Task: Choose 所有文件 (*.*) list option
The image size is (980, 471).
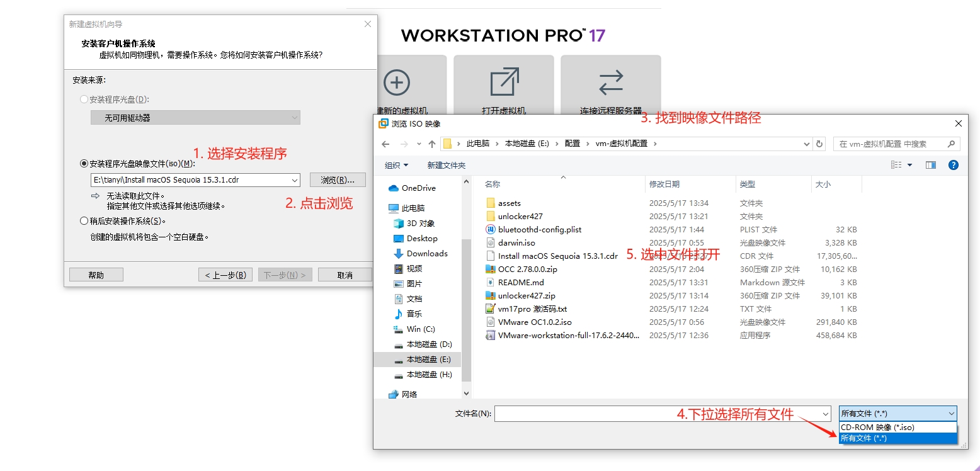Action: [x=897, y=438]
